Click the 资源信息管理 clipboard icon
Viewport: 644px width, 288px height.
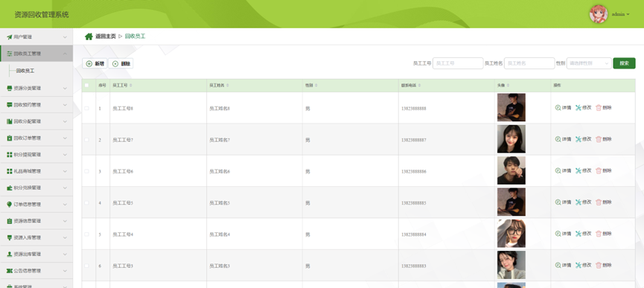pyautogui.click(x=10, y=221)
